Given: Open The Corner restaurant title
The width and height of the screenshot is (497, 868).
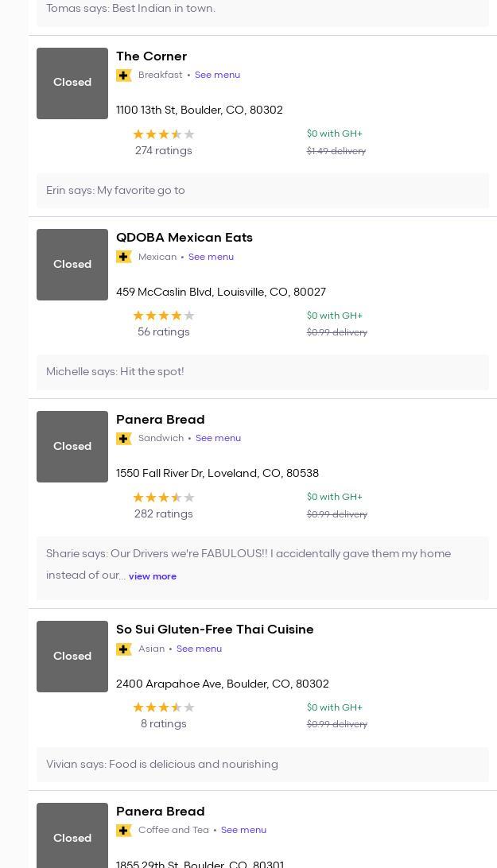Looking at the screenshot, I should (x=151, y=56).
